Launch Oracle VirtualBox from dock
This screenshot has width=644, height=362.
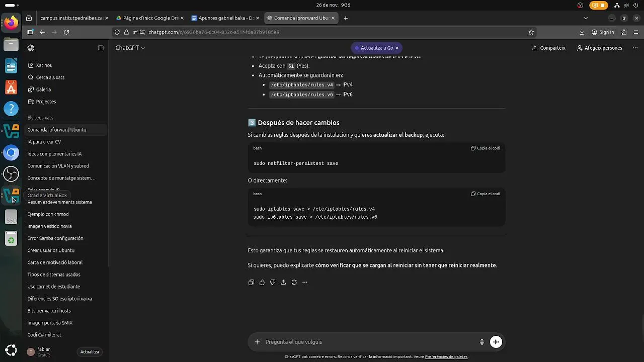click(11, 196)
